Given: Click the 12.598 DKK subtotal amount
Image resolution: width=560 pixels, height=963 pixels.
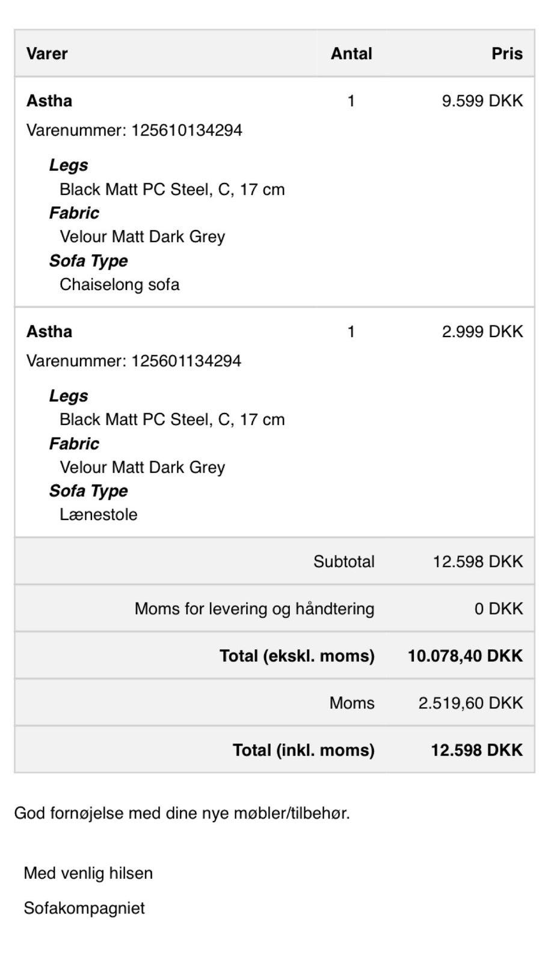Looking at the screenshot, I should [x=478, y=562].
